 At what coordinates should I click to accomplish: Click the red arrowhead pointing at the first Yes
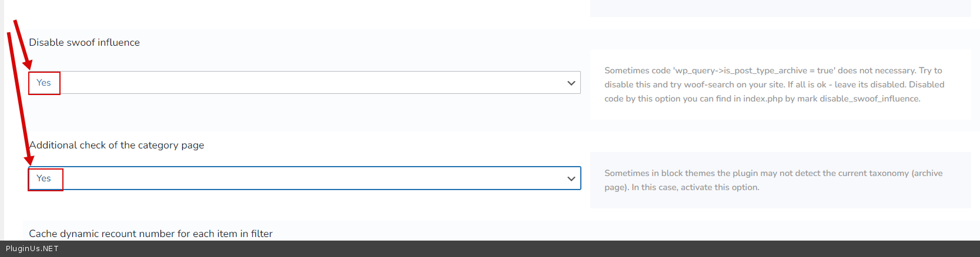(x=28, y=65)
